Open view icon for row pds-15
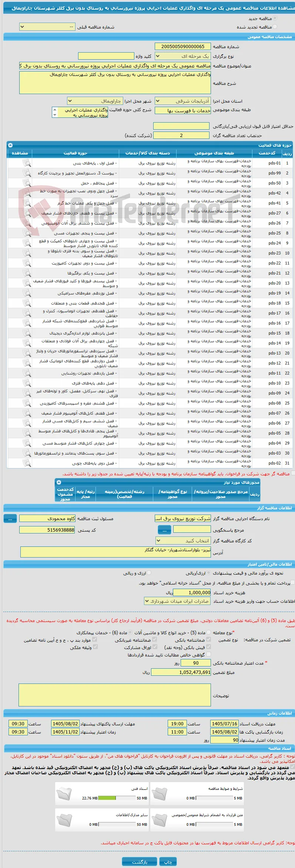Viewport: 295px width, 868px height. pyautogui.click(x=27, y=333)
